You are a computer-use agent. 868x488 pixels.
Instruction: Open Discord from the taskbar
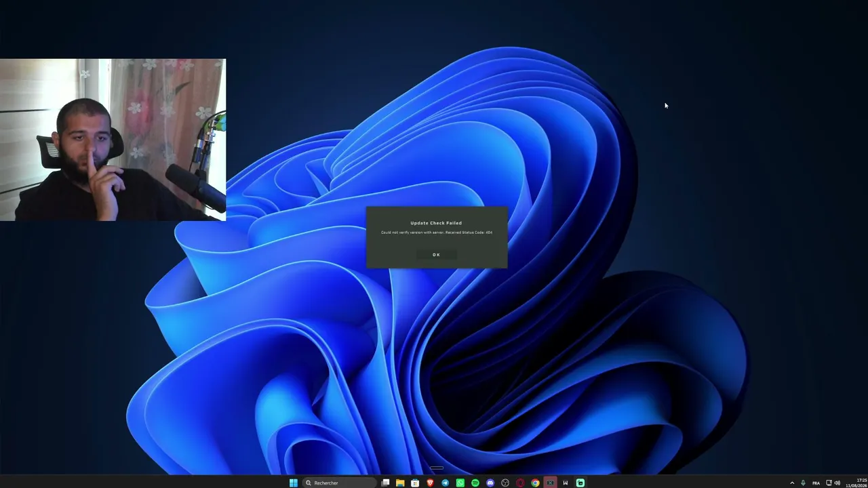[490, 483]
